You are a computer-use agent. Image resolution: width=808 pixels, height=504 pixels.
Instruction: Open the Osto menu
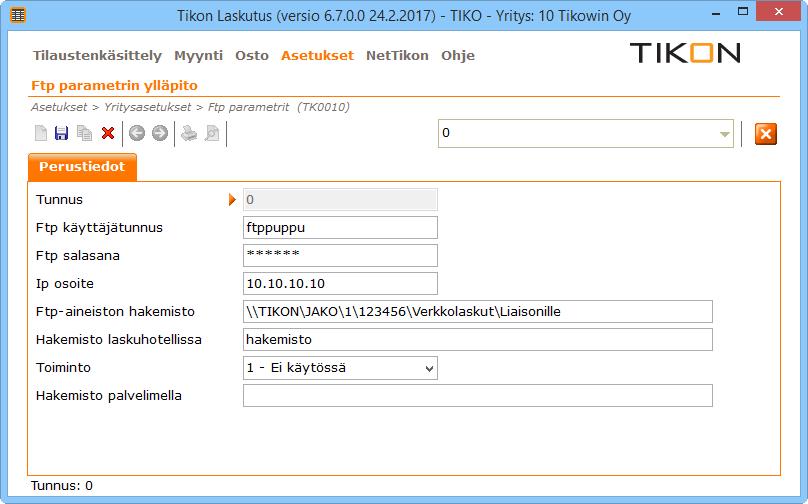(x=252, y=56)
